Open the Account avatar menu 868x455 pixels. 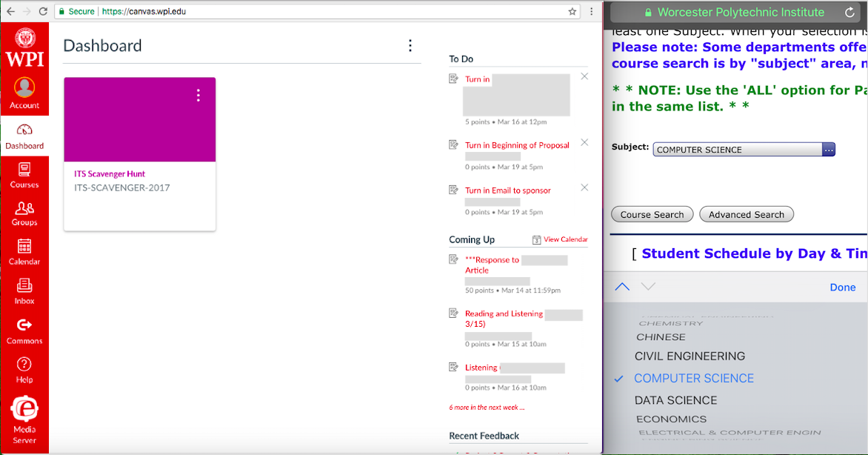(x=24, y=93)
